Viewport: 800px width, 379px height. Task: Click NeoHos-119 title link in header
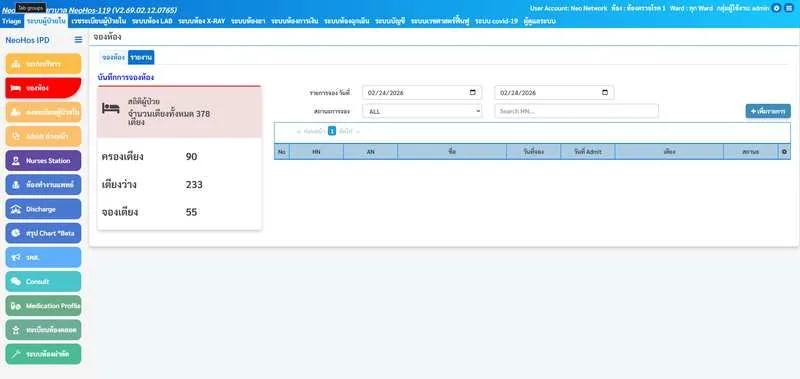click(x=123, y=10)
